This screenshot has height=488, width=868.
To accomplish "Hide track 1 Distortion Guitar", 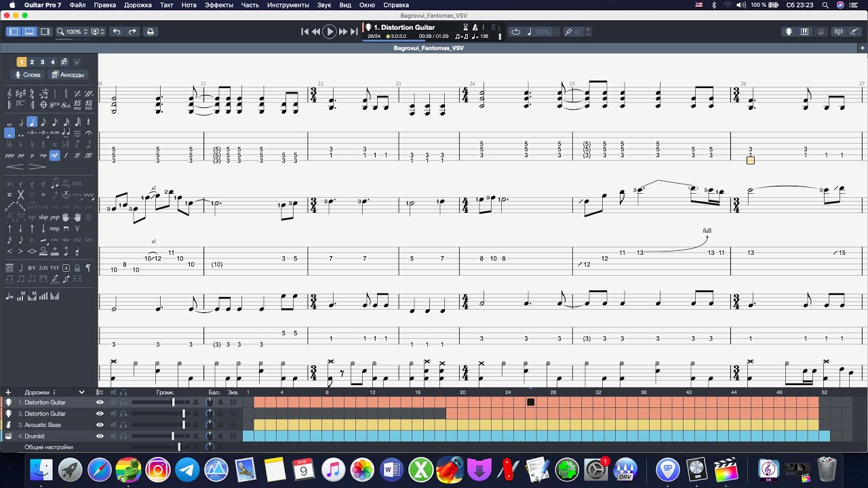I will point(100,403).
